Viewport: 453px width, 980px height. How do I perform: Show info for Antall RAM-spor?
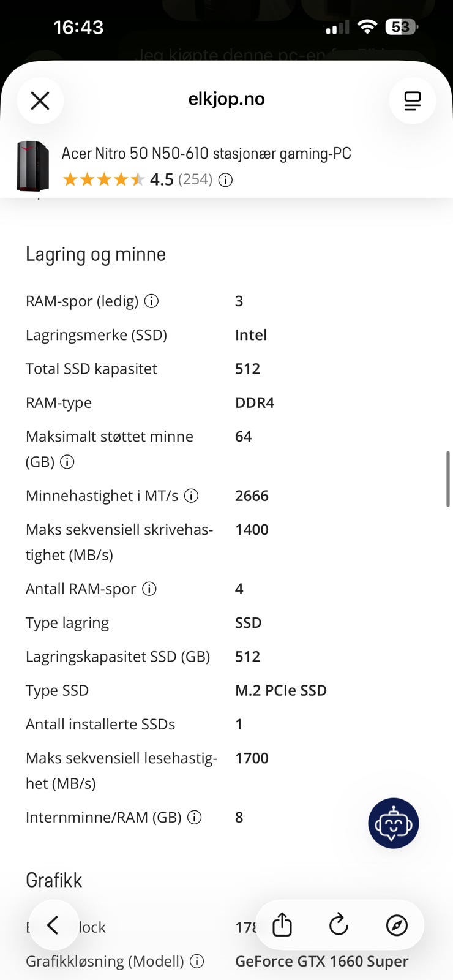[149, 589]
